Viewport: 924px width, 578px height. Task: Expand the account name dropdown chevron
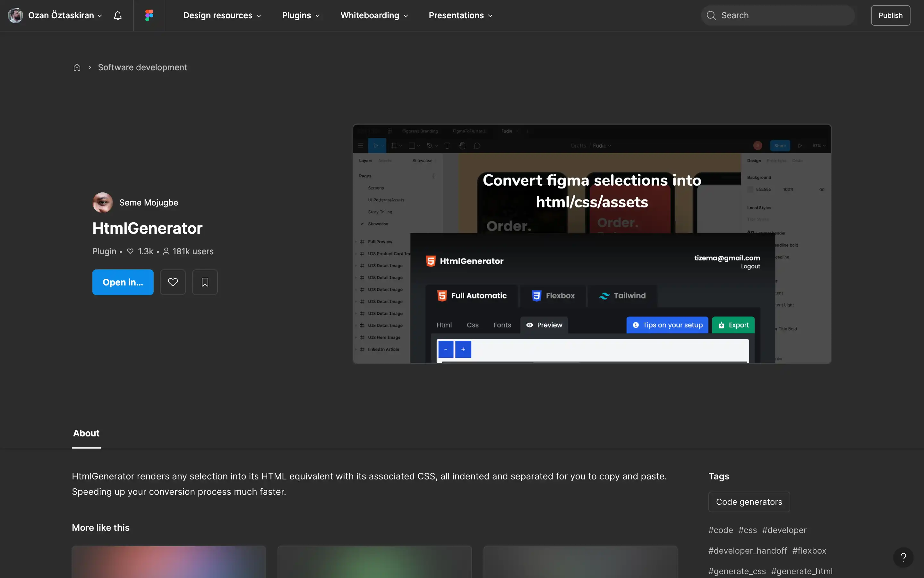pos(100,16)
